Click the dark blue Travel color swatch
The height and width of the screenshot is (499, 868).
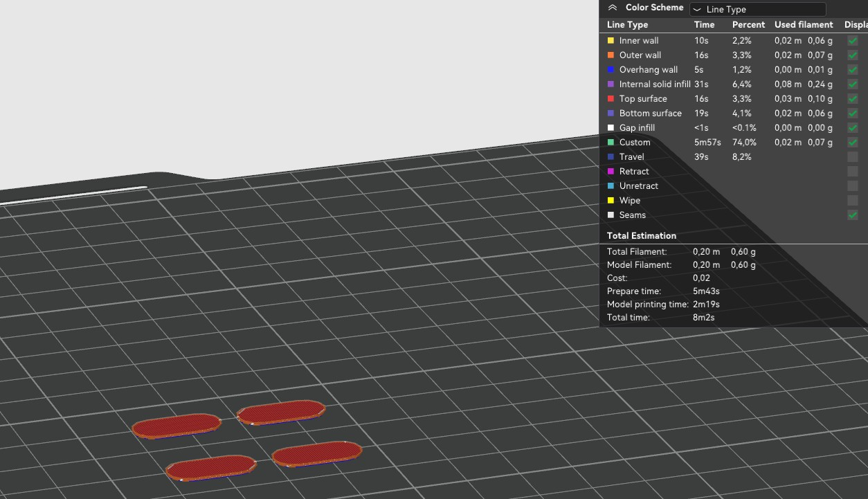(611, 157)
